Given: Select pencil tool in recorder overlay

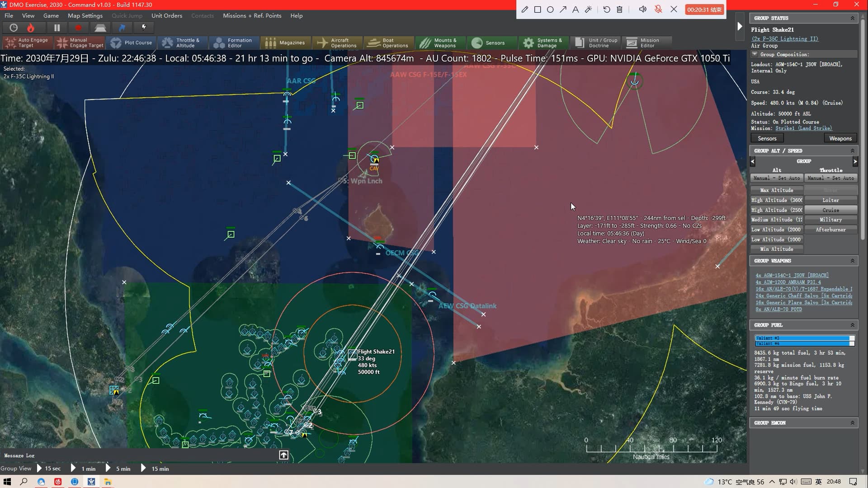Looking at the screenshot, I should pos(524,9).
